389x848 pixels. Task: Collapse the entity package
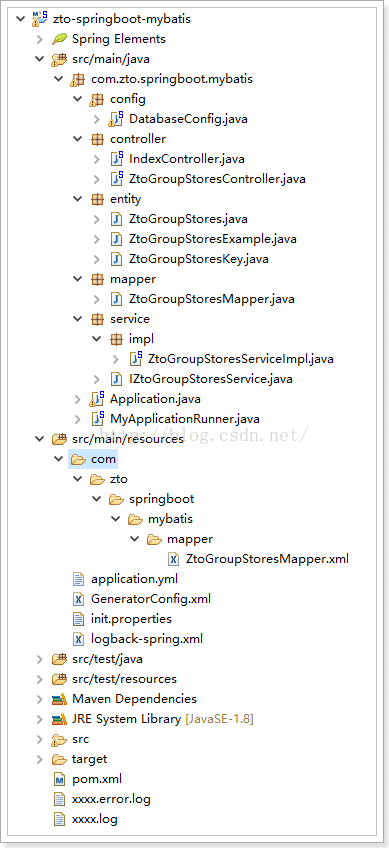[x=78, y=199]
